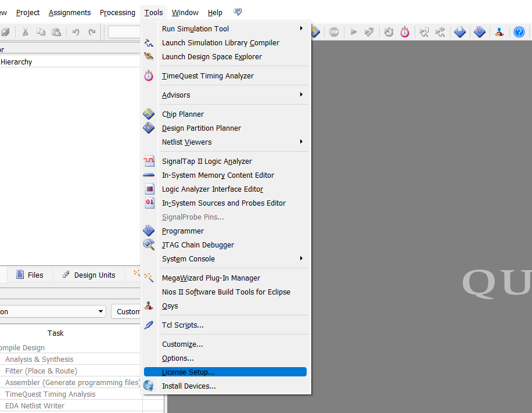The image size is (532, 413).
Task: Click the Qsys icon in toolbar
Action: coord(499,33)
